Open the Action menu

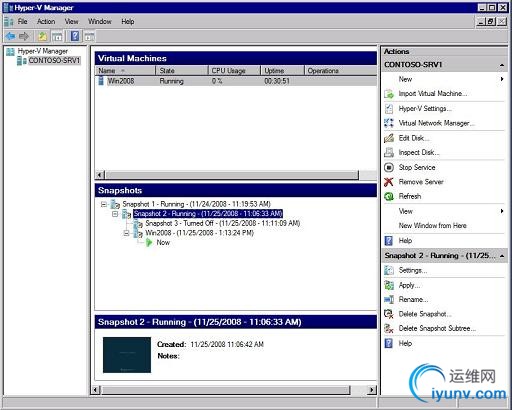46,22
